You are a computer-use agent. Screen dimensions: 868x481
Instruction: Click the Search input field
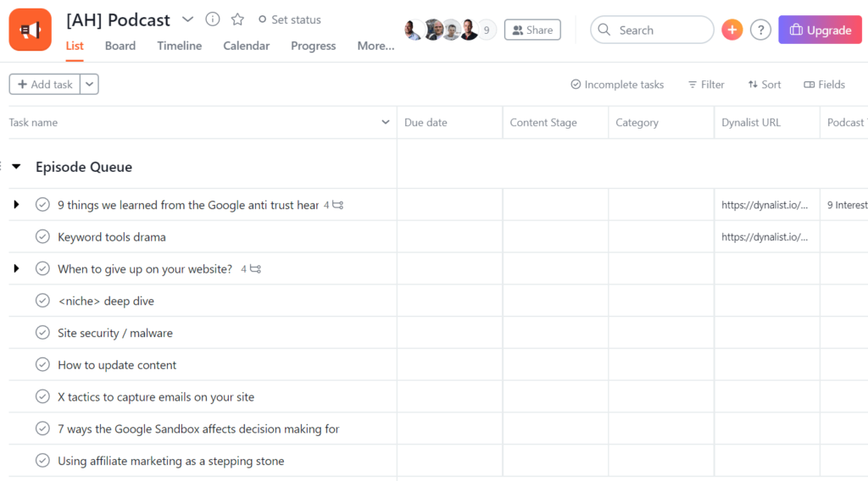652,30
